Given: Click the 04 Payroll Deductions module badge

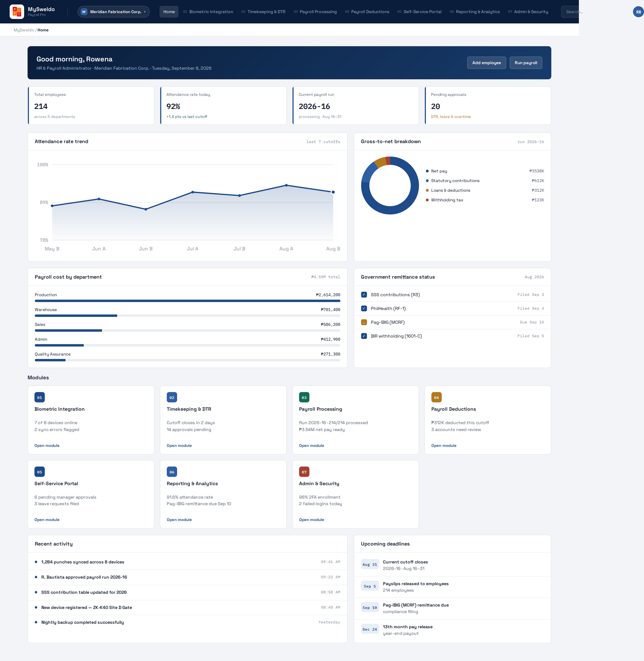Looking at the screenshot, I should pyautogui.click(x=436, y=397).
